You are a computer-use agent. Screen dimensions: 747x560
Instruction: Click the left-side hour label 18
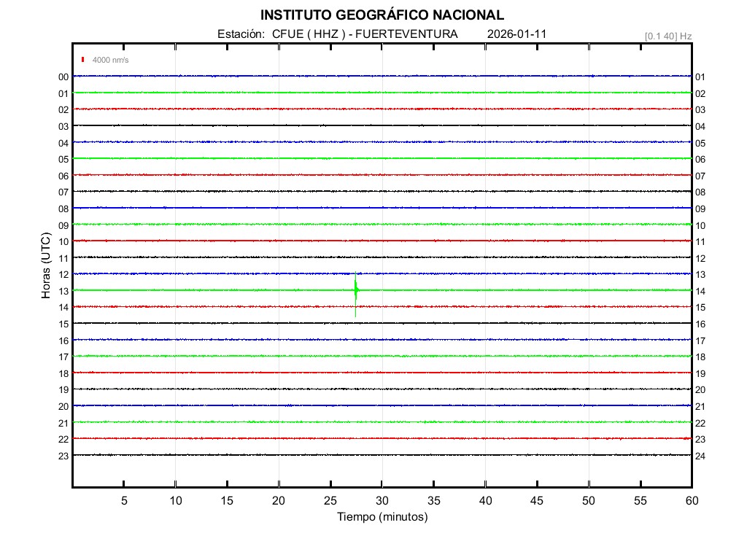[63, 373]
